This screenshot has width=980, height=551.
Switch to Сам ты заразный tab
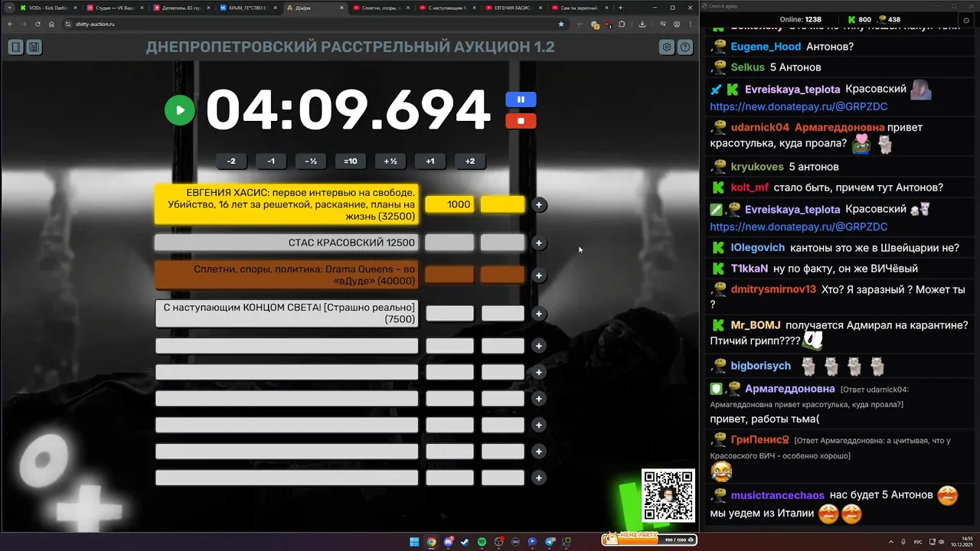tap(580, 8)
